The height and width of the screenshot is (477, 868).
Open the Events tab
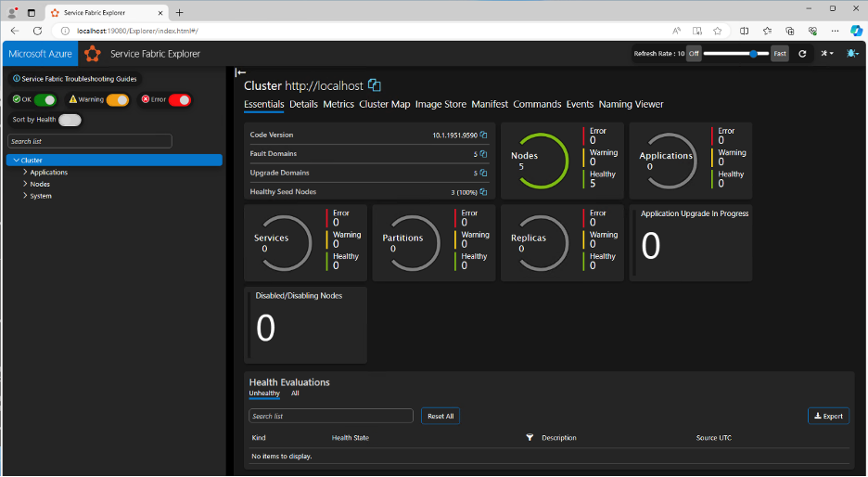pyautogui.click(x=580, y=104)
